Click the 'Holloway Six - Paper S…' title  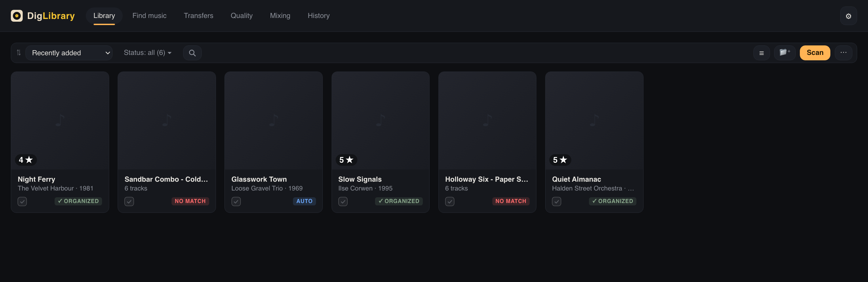pyautogui.click(x=487, y=179)
